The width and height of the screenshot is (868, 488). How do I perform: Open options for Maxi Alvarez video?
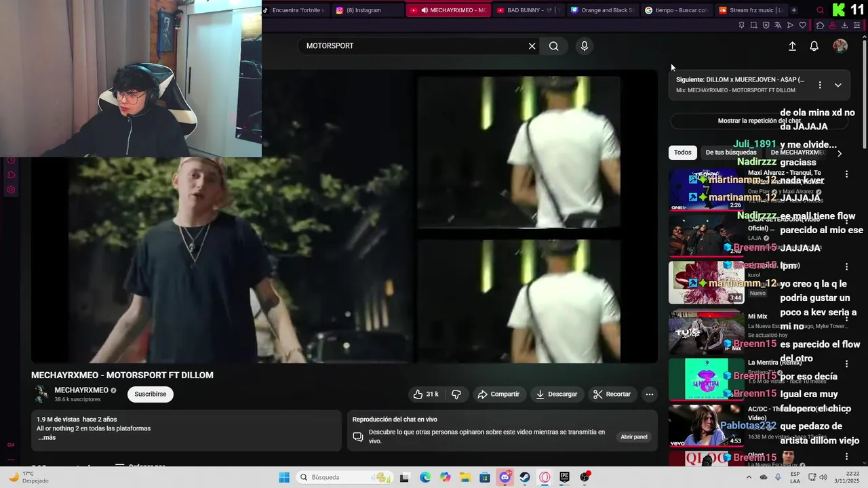pos(846,174)
